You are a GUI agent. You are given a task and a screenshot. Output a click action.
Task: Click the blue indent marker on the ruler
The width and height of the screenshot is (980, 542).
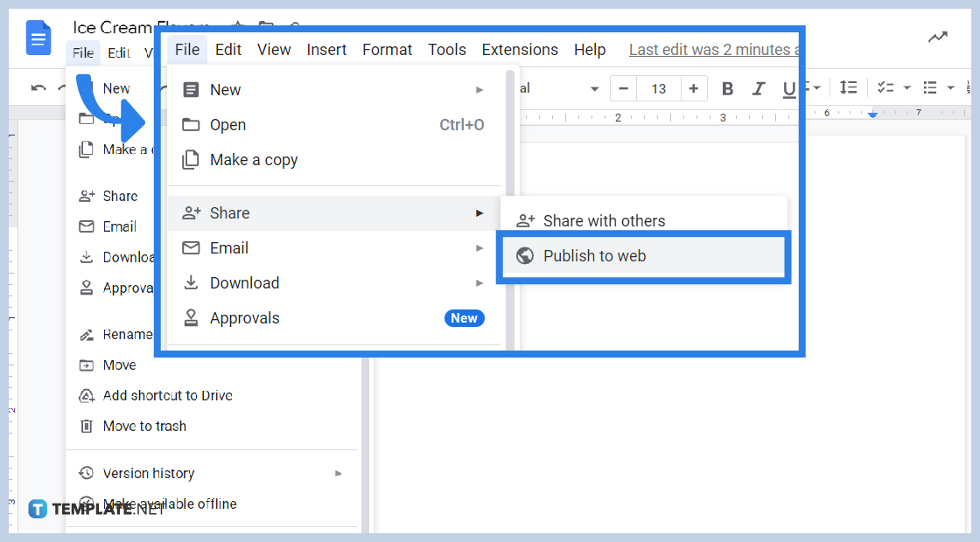pos(872,113)
